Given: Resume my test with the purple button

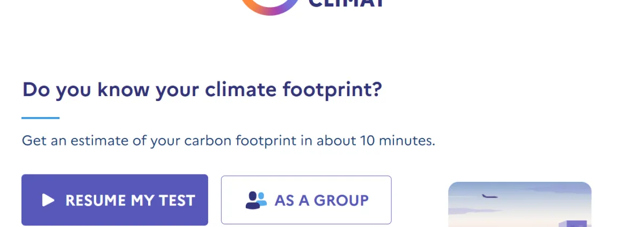Looking at the screenshot, I should 115,200.
